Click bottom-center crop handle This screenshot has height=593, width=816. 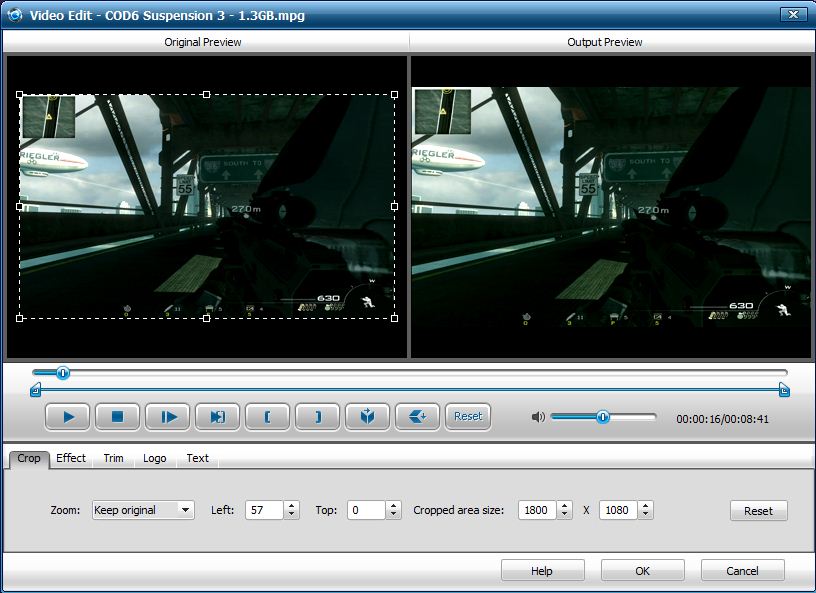[207, 318]
